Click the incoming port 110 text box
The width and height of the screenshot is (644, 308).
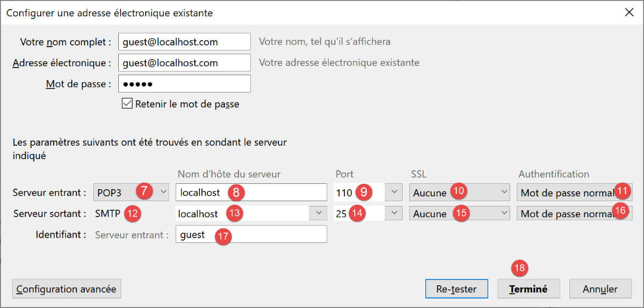pyautogui.click(x=345, y=193)
